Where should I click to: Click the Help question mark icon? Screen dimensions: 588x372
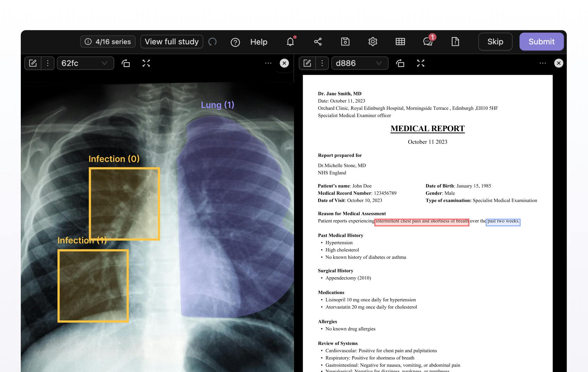tap(235, 42)
